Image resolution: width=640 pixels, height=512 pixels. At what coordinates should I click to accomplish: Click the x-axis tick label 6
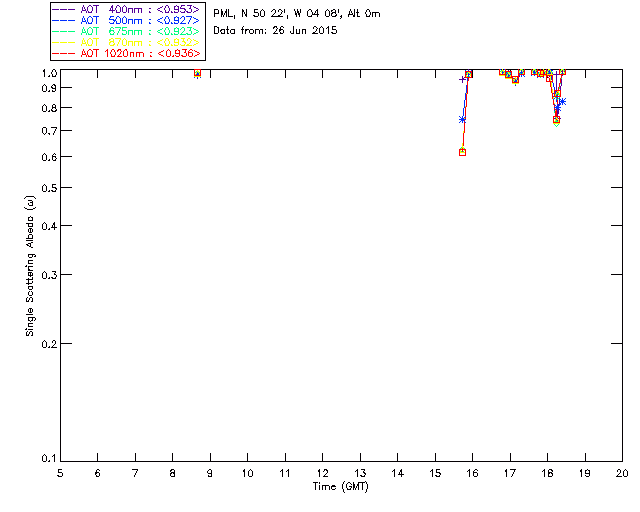tap(98, 473)
